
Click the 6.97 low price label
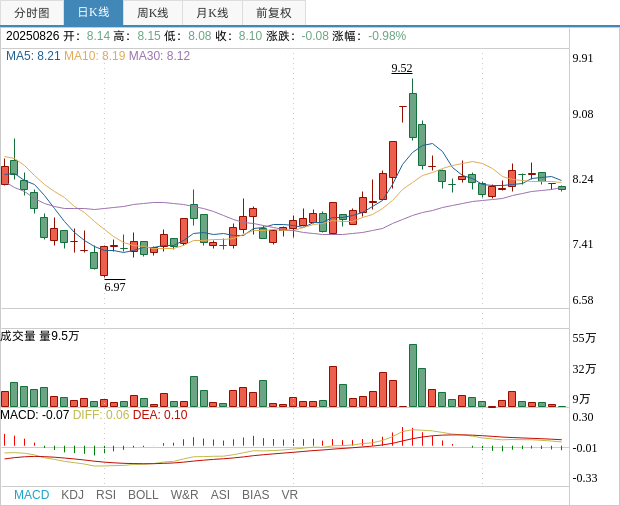[x=115, y=287]
